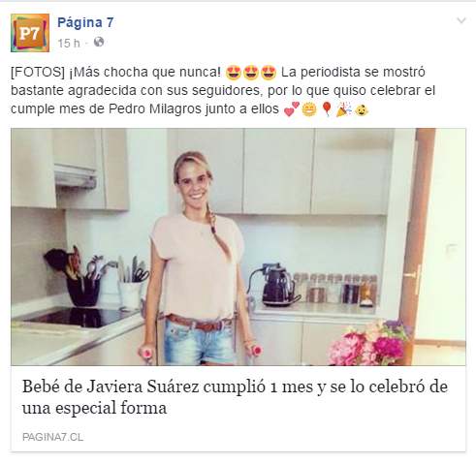Click the pink flowers in the photo

tap(368, 345)
